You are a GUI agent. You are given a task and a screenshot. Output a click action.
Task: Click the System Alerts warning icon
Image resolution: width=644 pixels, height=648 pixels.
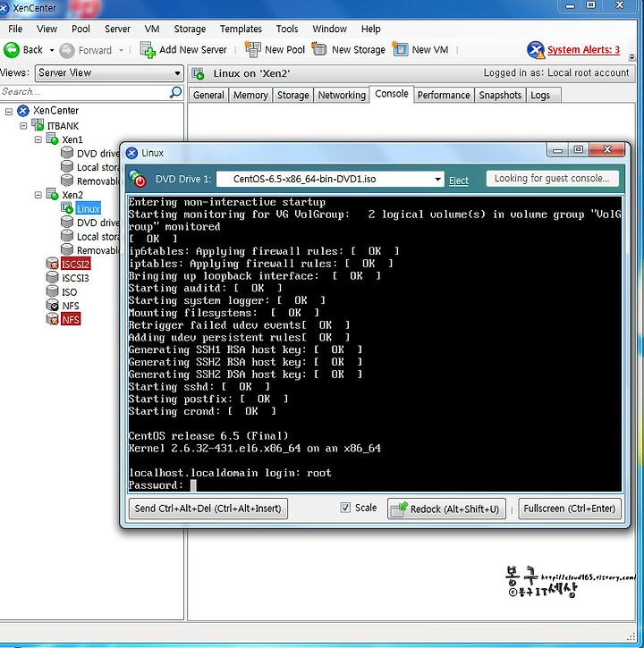pos(536,50)
